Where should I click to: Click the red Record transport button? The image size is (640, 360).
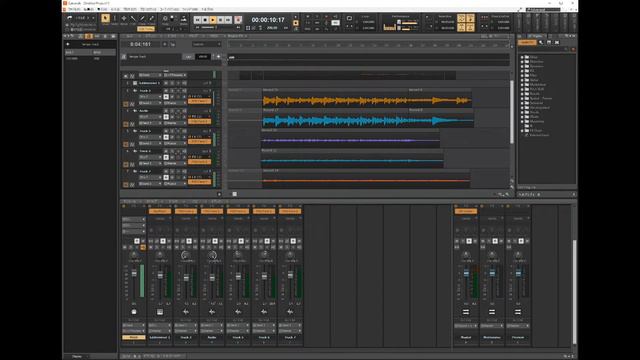pos(238,20)
